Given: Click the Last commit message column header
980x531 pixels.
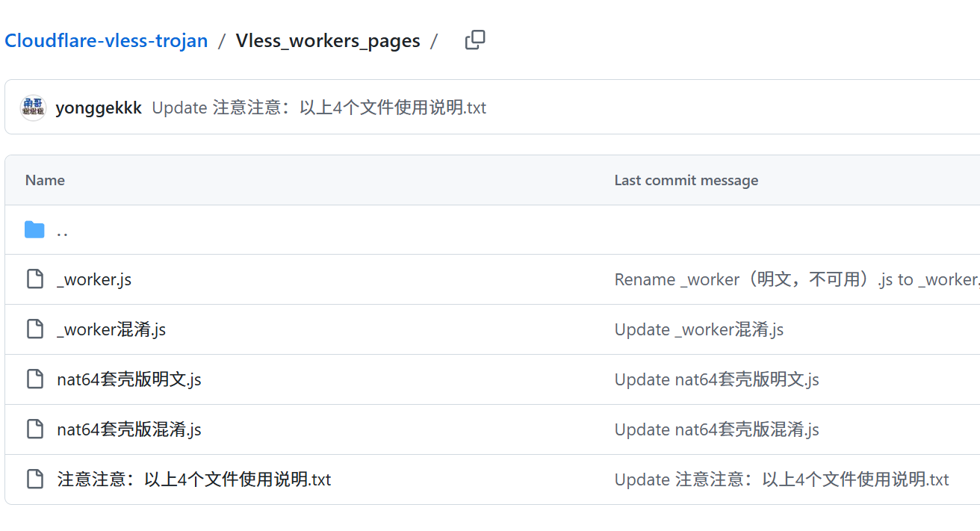Looking at the screenshot, I should click(x=686, y=180).
